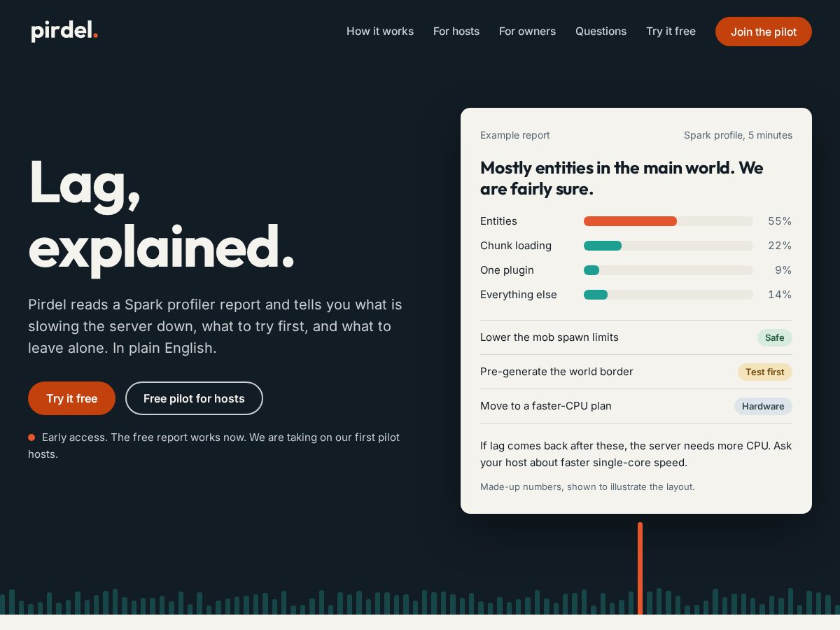Select 'Lower the mob spawn limits' text

pos(549,337)
